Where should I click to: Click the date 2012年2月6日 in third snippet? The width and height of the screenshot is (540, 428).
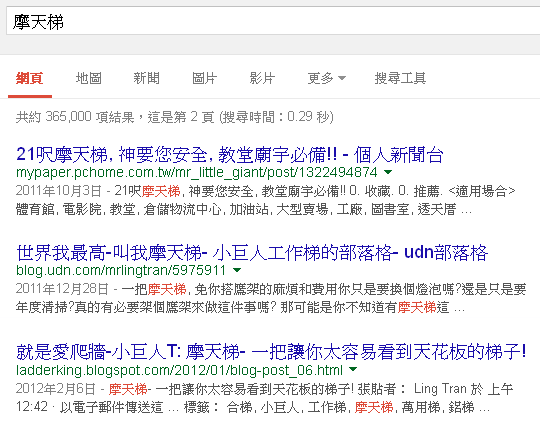pos(55,389)
